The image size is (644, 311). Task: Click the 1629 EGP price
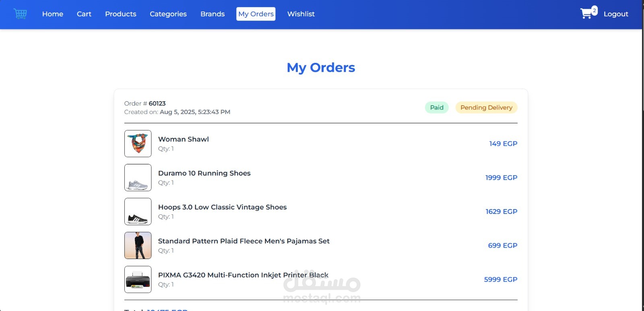(502, 211)
